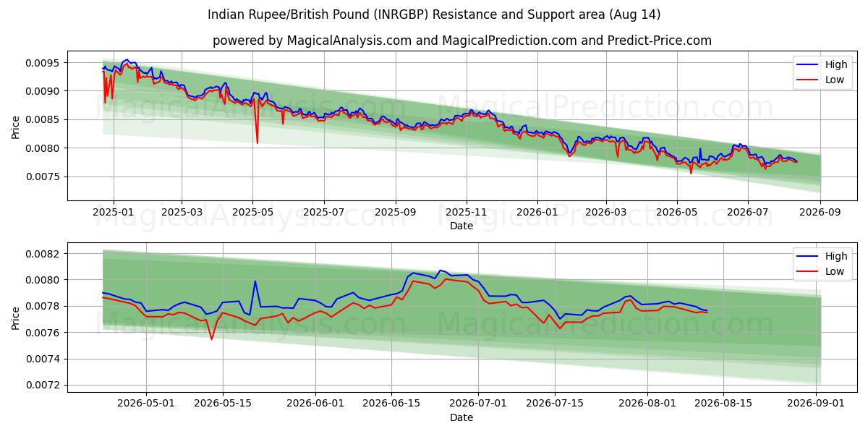Click the 2026-07-15 date tick
This screenshot has width=868, height=434.
[555, 404]
